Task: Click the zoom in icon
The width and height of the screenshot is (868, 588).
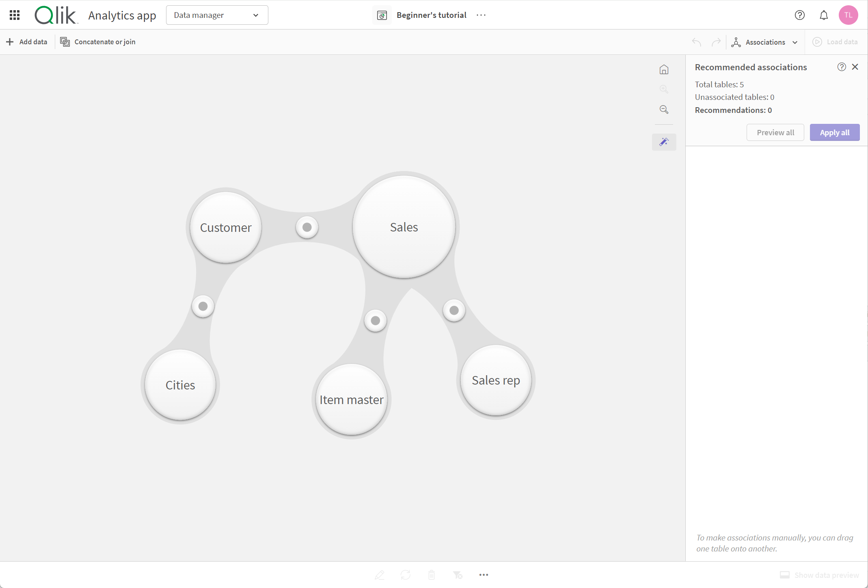Action: (664, 89)
